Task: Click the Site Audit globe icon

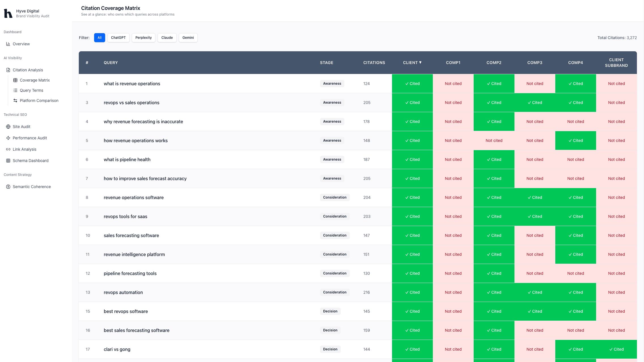Action: pos(8,127)
